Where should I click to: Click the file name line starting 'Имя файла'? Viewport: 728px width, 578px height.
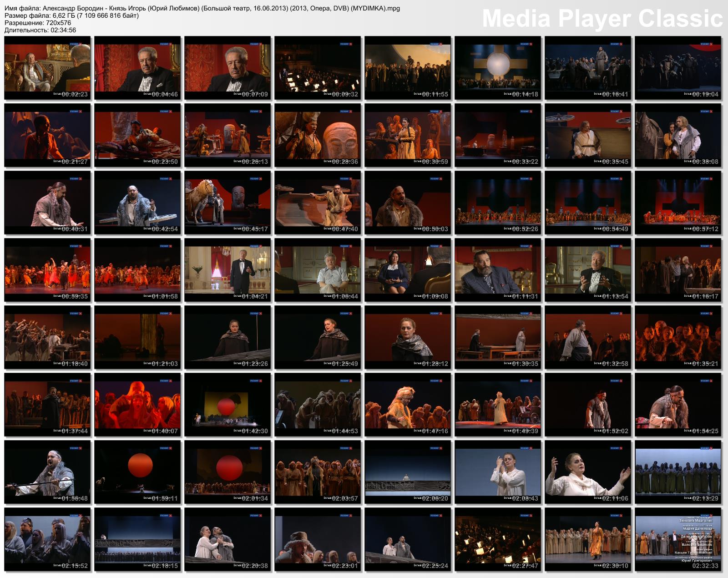(x=202, y=8)
